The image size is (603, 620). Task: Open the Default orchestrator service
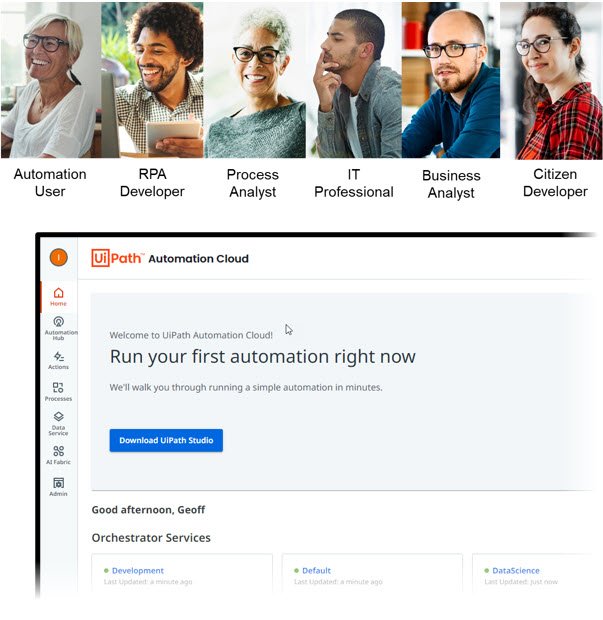click(316, 571)
